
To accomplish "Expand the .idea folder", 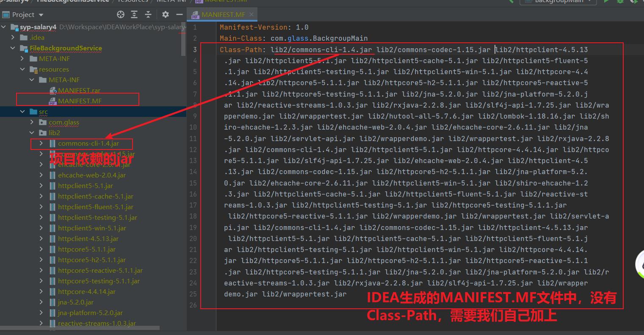I will point(13,38).
